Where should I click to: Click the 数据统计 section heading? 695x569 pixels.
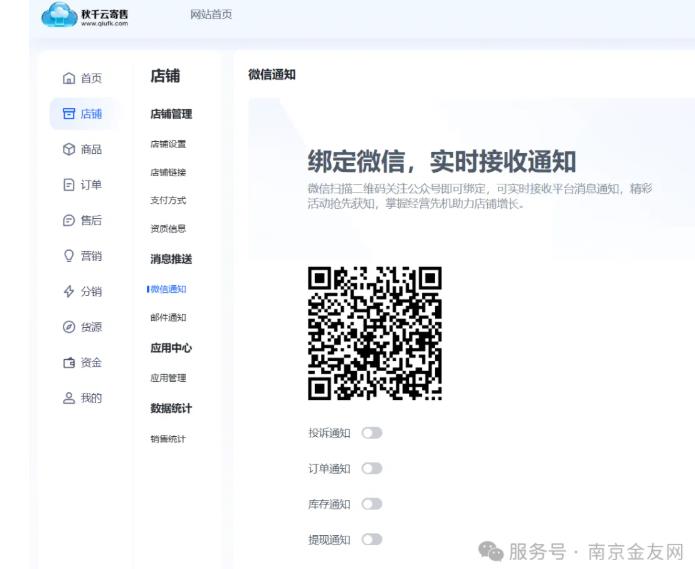(x=171, y=408)
